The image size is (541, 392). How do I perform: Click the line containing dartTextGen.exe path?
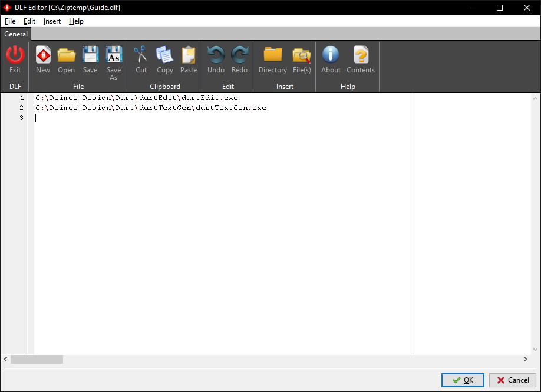pos(151,108)
